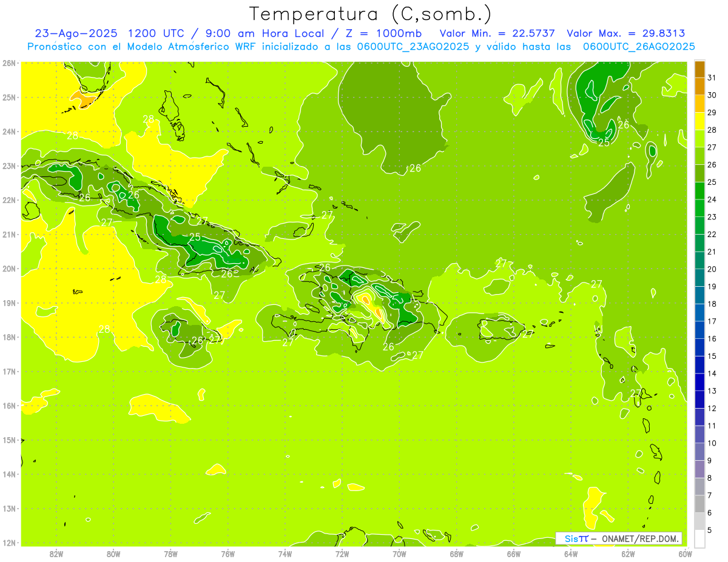Click the "25N" latitude axis label
Screen dimensions: 728x562
click(x=9, y=97)
